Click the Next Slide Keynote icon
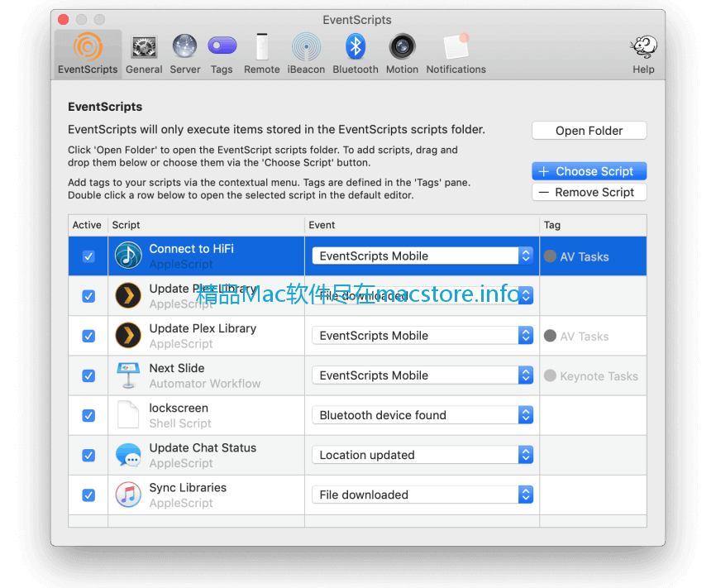The image size is (716, 588). click(128, 375)
